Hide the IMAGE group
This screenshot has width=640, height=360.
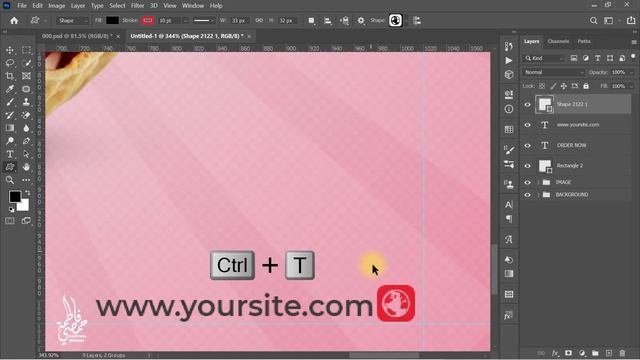[x=527, y=182]
